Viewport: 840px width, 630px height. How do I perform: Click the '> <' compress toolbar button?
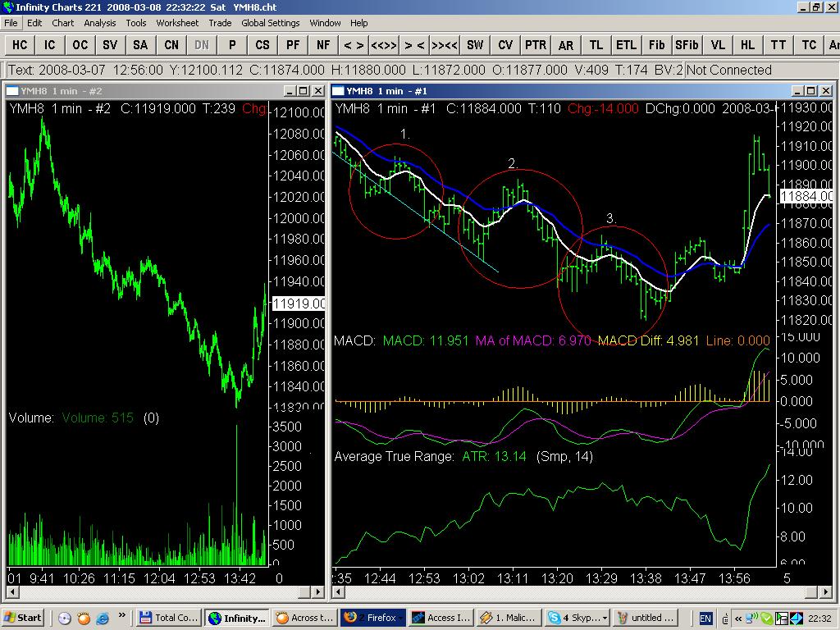click(x=414, y=45)
